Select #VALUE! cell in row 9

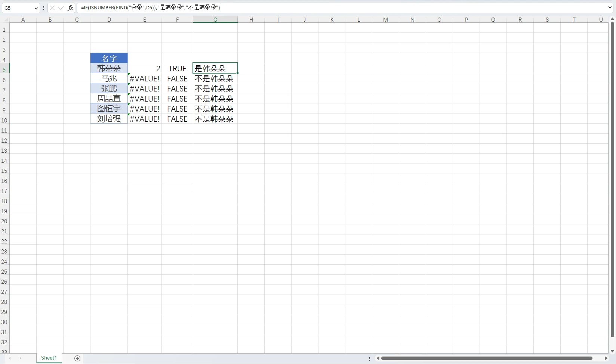[x=145, y=108]
